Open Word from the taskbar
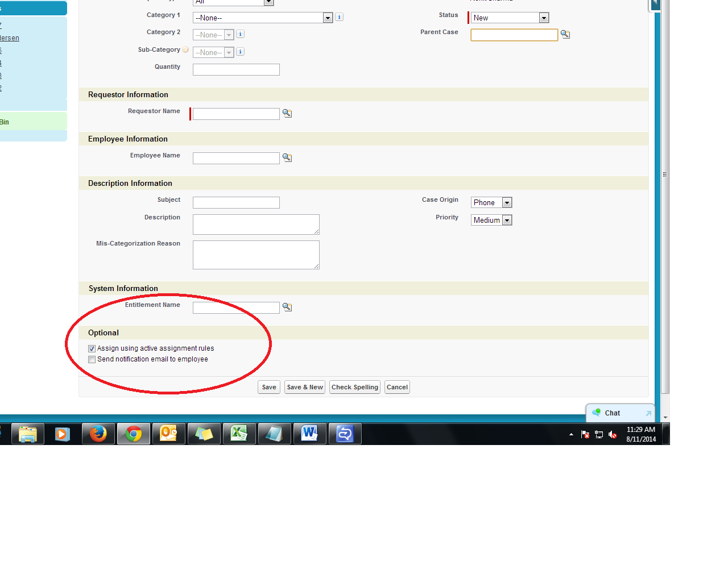The height and width of the screenshot is (582, 728). pyautogui.click(x=310, y=434)
